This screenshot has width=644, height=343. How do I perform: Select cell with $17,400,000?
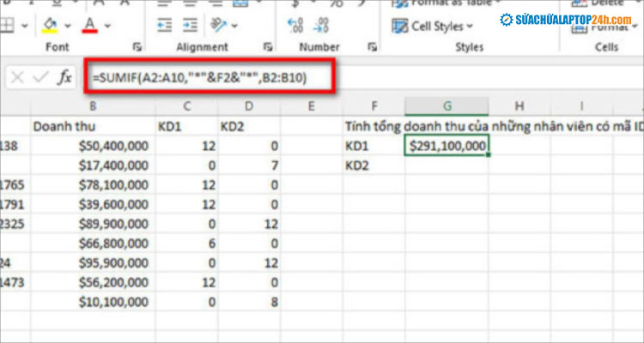tap(93, 165)
